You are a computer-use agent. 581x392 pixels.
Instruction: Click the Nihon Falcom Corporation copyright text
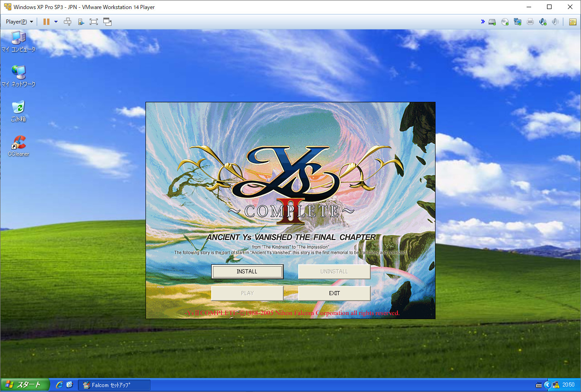pyautogui.click(x=292, y=313)
